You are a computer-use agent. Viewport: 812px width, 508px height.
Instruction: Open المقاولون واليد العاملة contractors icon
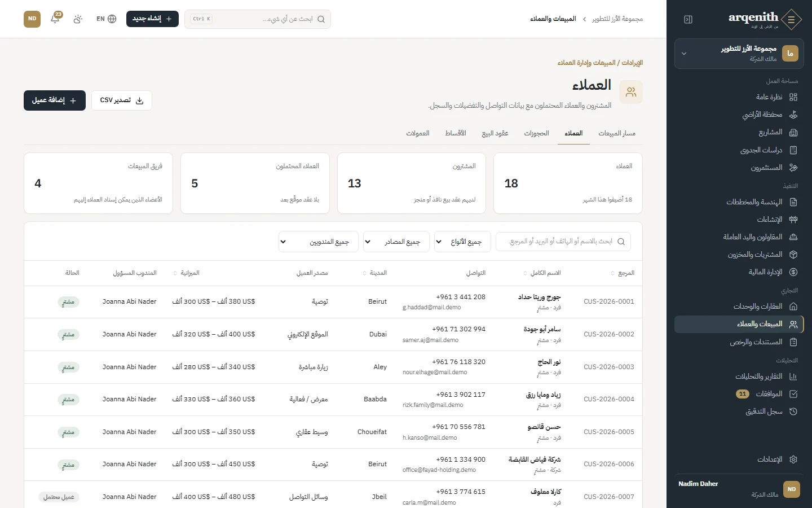pyautogui.click(x=793, y=237)
